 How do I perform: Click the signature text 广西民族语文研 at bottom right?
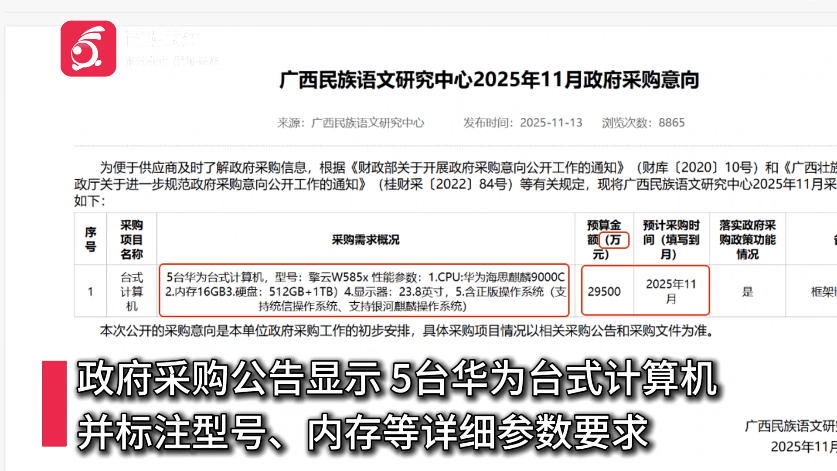791,426
